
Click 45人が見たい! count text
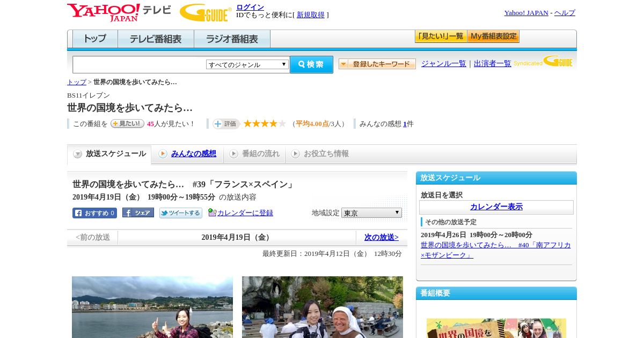[x=171, y=124]
